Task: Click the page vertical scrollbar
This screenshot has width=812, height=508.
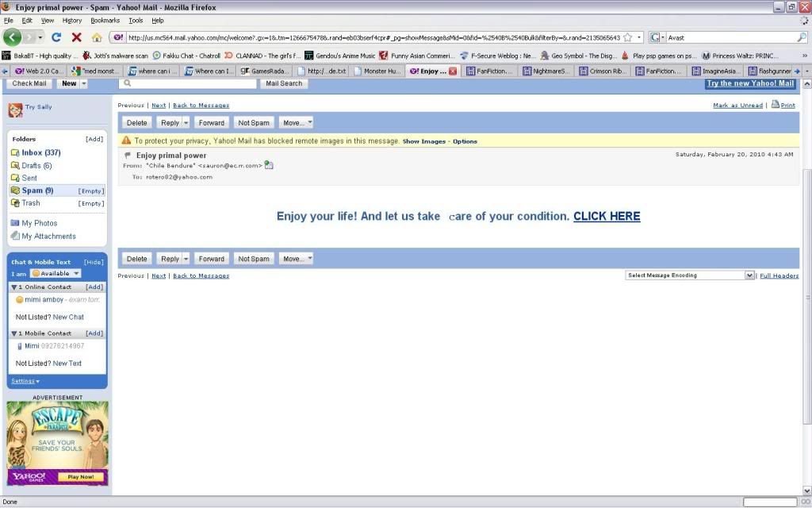Action: point(806,295)
